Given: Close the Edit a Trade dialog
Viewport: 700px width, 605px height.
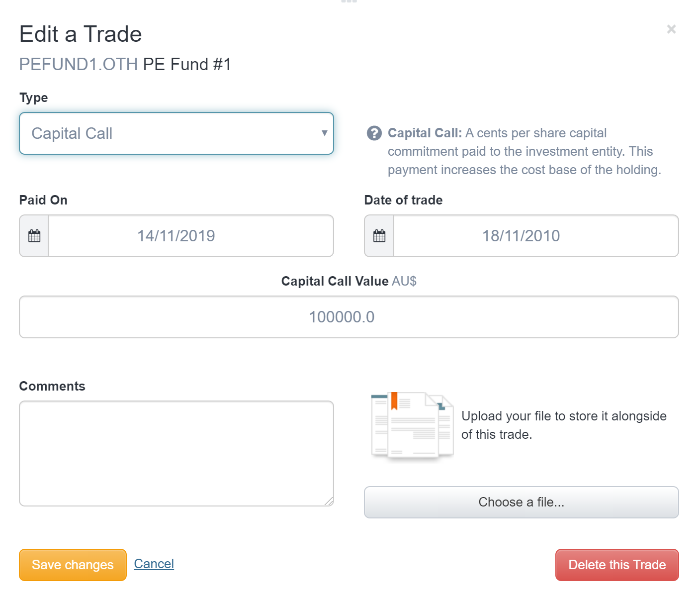Looking at the screenshot, I should (671, 29).
